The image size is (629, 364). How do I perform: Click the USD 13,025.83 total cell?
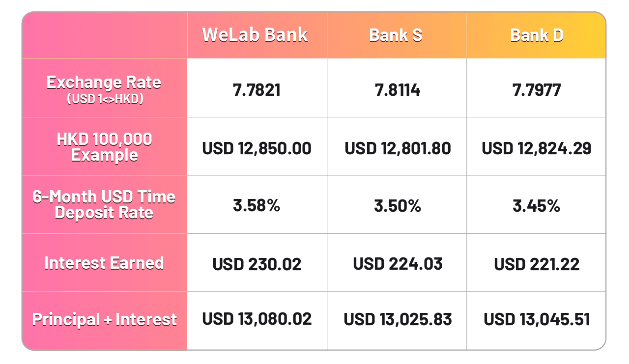tap(398, 319)
